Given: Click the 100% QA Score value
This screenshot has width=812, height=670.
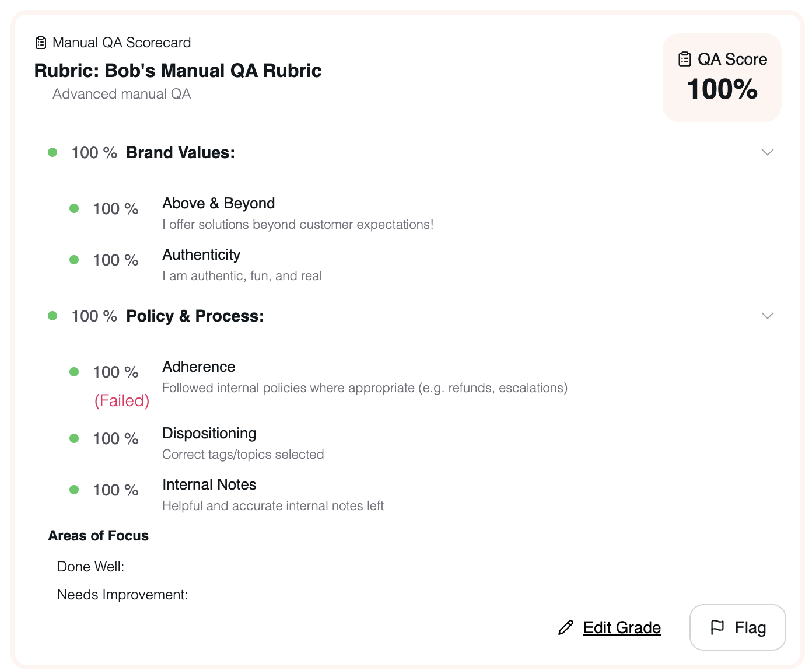Looking at the screenshot, I should pos(722,89).
